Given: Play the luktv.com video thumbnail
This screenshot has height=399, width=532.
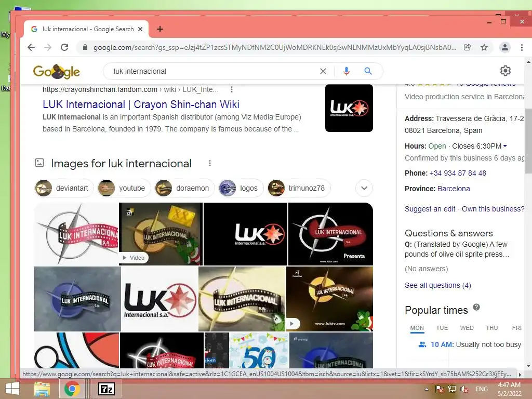Looking at the screenshot, I should 329,299.
